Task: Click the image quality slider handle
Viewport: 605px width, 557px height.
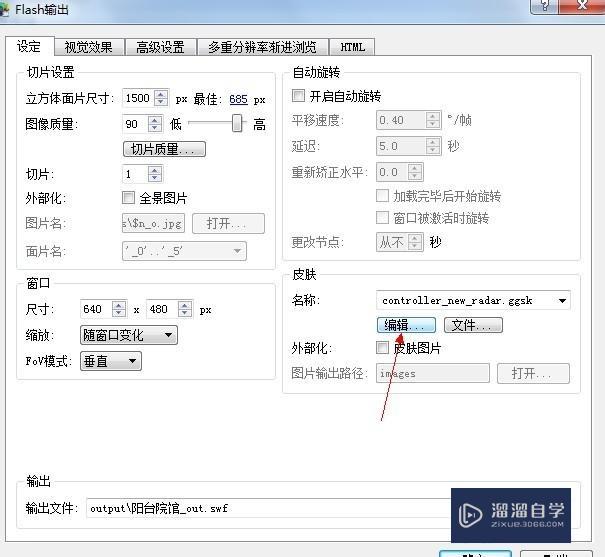Action: [237, 123]
